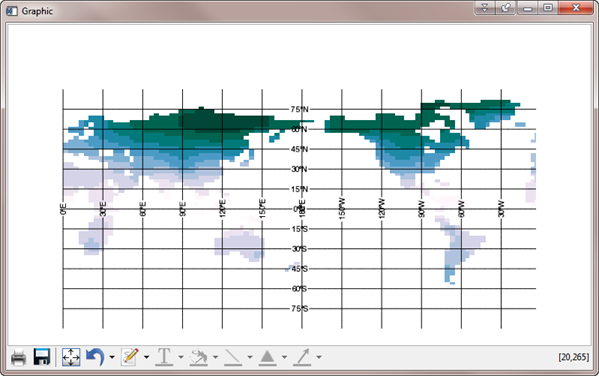This screenshot has width=599, height=376.
Task: Reset the view with the four-arrows icon
Action: [71, 357]
